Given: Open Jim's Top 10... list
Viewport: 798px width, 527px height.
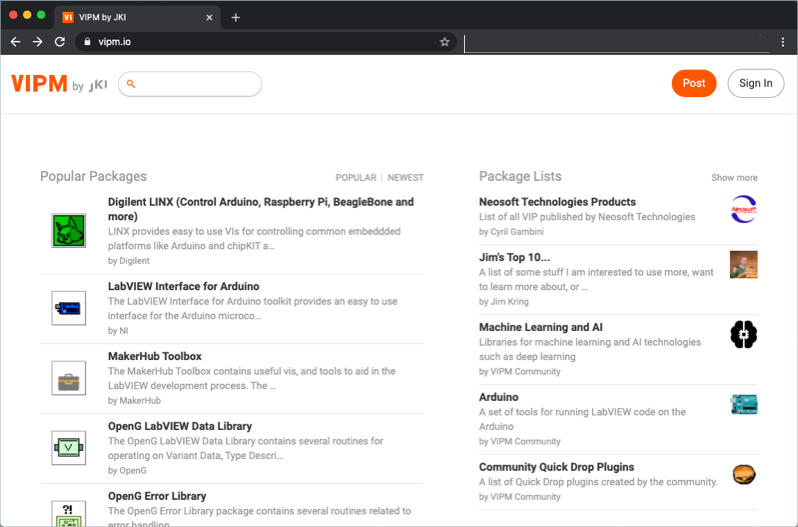Looking at the screenshot, I should pyautogui.click(x=515, y=257).
